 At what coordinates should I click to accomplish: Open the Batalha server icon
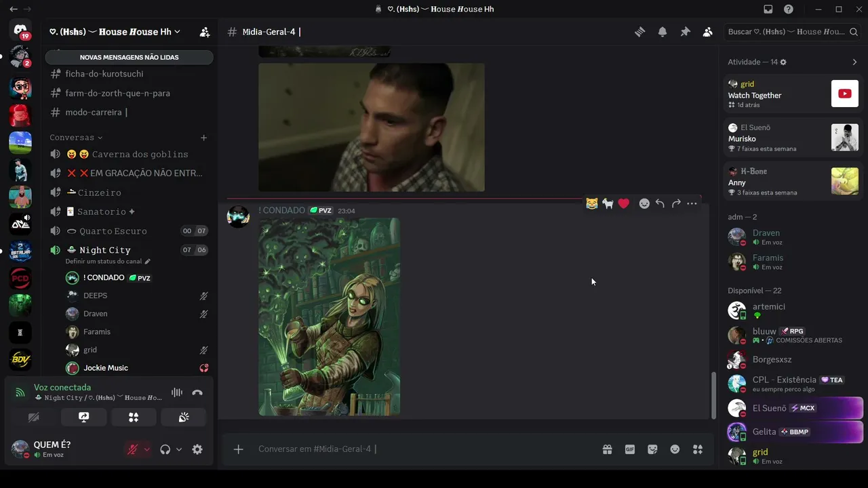click(20, 251)
